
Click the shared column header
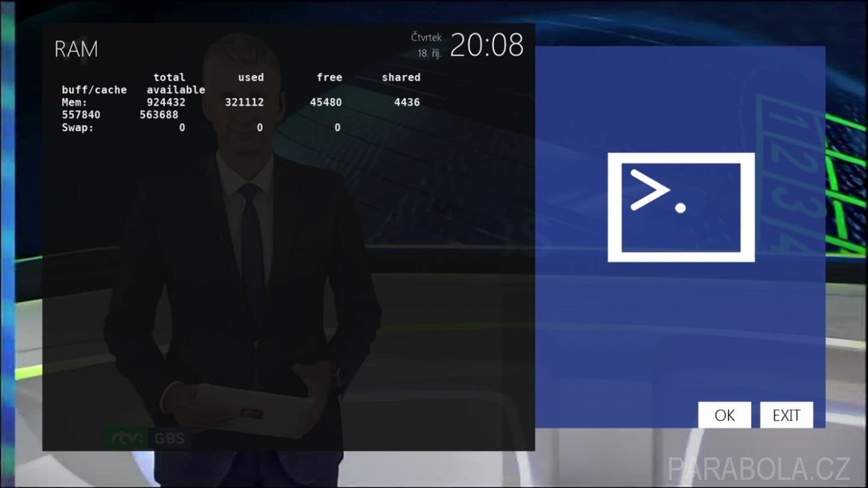point(401,77)
